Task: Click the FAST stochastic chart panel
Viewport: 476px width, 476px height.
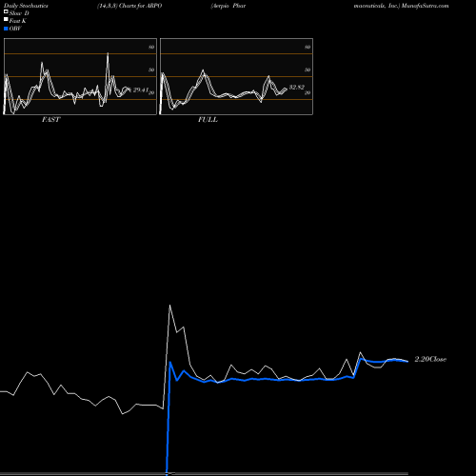Action: (x=80, y=76)
